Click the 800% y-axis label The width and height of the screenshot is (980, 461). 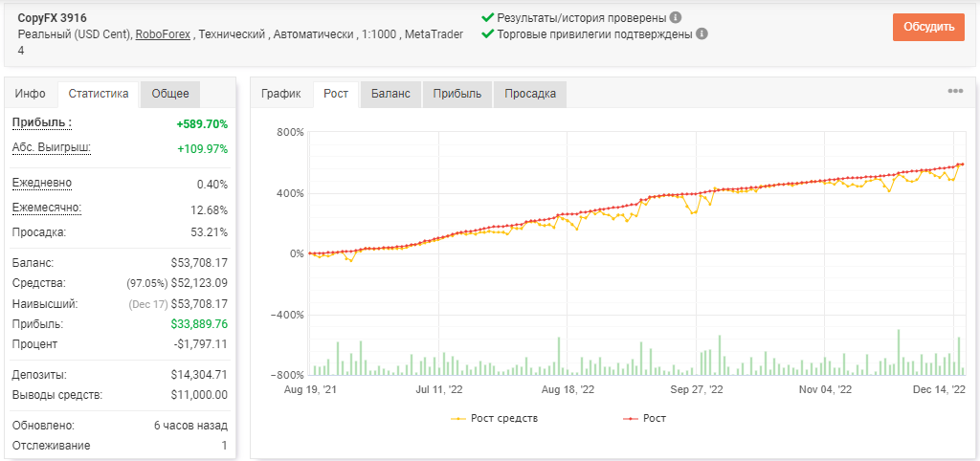pos(291,132)
